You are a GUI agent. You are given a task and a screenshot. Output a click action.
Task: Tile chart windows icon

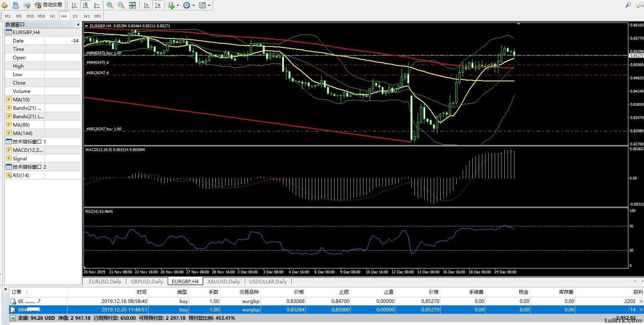click(132, 5)
